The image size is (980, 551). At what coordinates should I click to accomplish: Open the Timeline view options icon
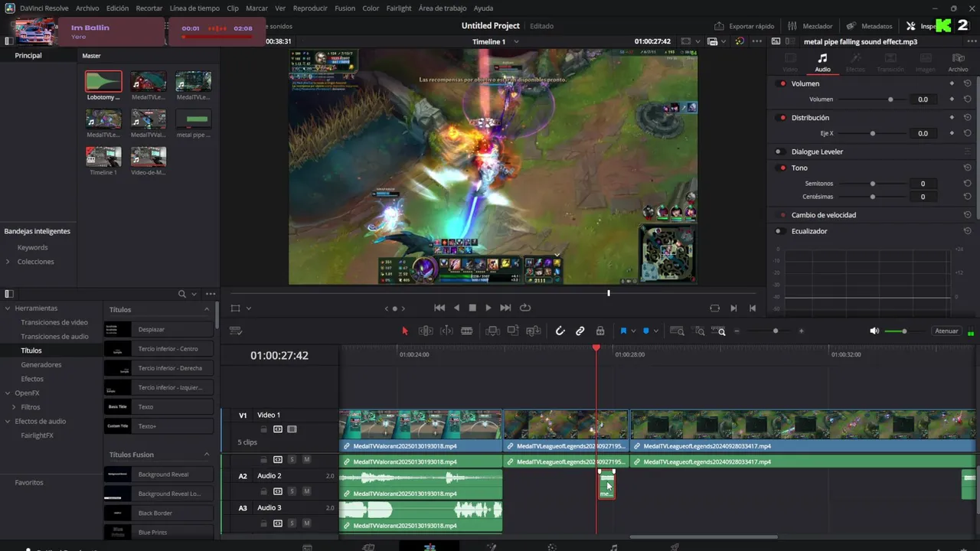[236, 331]
